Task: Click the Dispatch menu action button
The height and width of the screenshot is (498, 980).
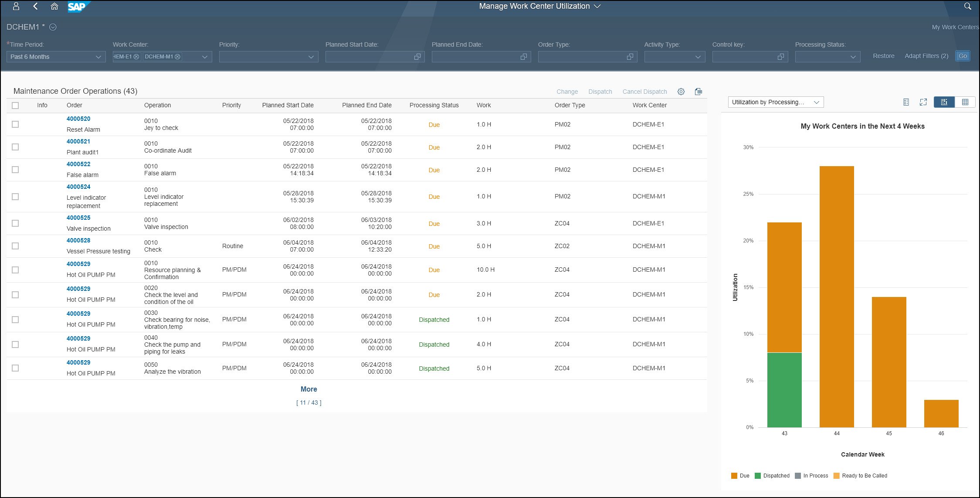Action: pyautogui.click(x=599, y=91)
